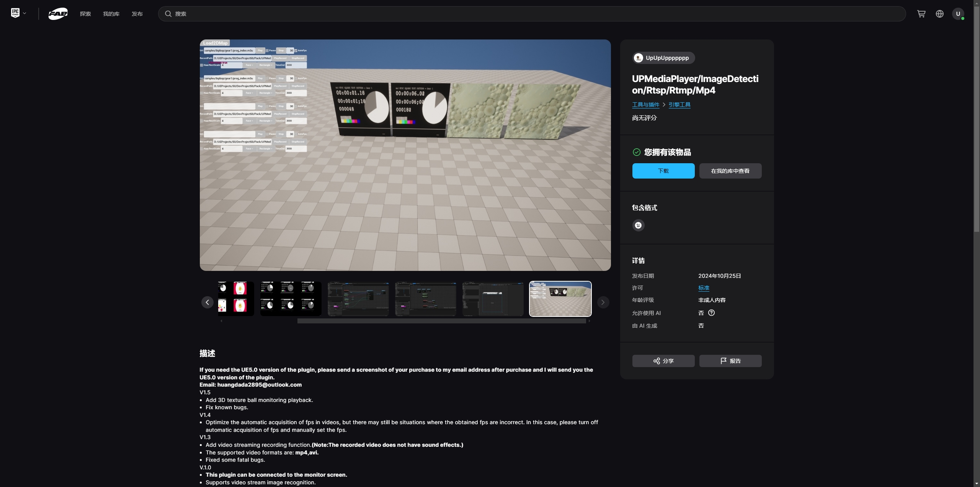Click the blue 下载 download button
980x487 pixels.
[x=663, y=171]
